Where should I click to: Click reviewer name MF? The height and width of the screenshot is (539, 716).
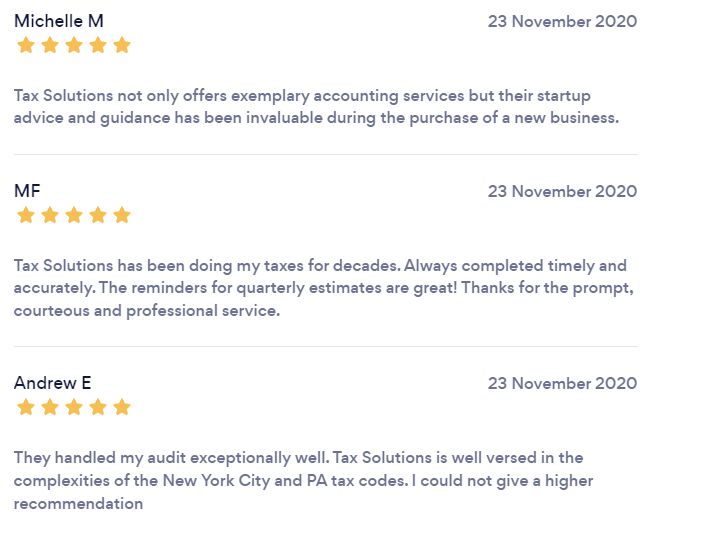pyautogui.click(x=27, y=191)
